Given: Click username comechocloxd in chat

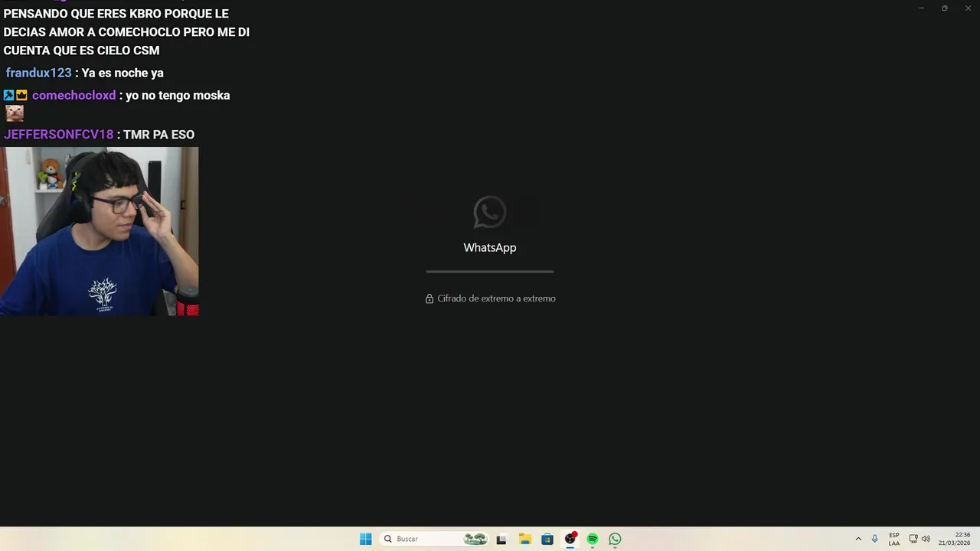Looking at the screenshot, I should point(74,95).
